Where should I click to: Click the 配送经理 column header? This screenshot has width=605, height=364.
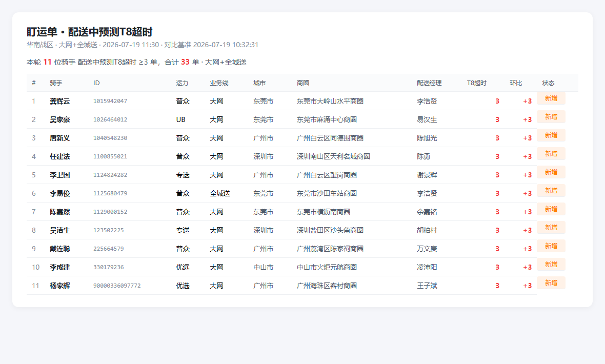(429, 83)
